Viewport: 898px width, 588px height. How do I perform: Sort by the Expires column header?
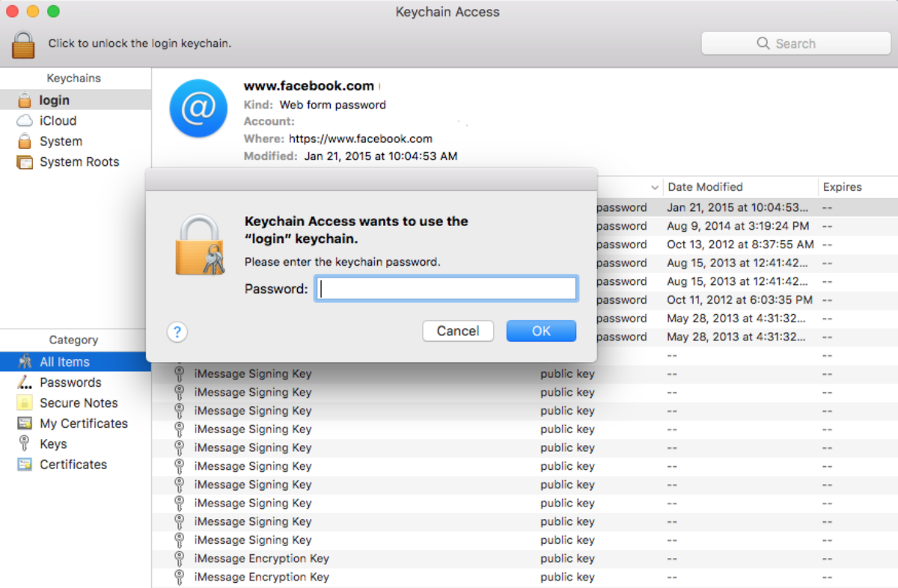point(842,187)
